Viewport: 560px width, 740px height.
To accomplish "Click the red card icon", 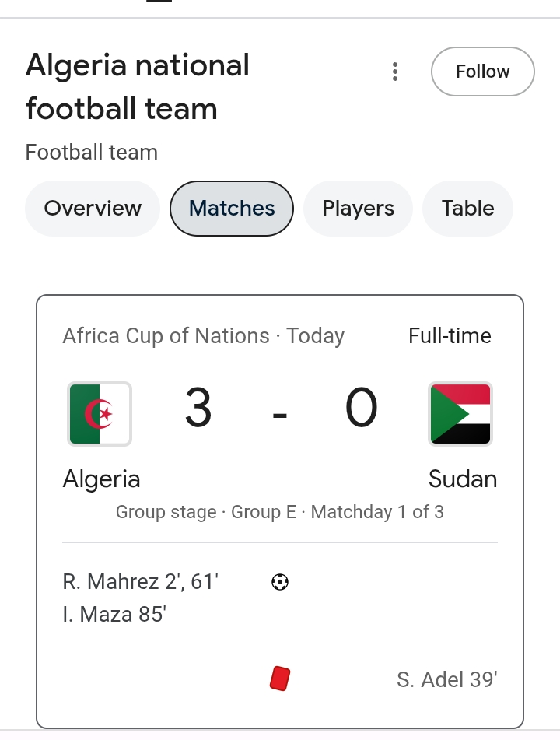I will click(x=279, y=679).
